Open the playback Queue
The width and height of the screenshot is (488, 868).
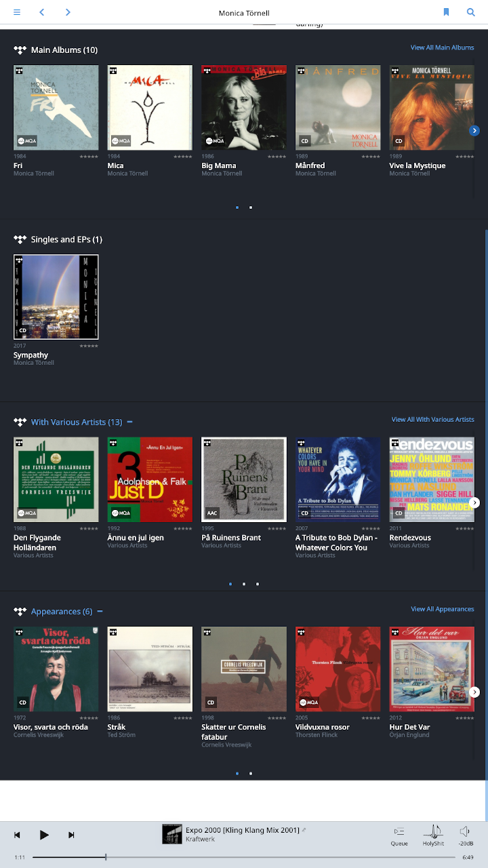399,835
